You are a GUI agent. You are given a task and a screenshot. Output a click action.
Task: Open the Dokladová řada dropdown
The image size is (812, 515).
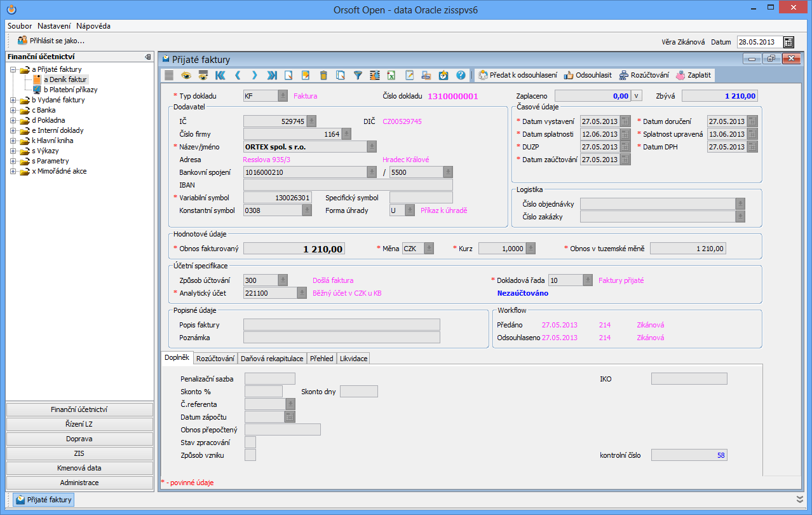[x=588, y=280]
